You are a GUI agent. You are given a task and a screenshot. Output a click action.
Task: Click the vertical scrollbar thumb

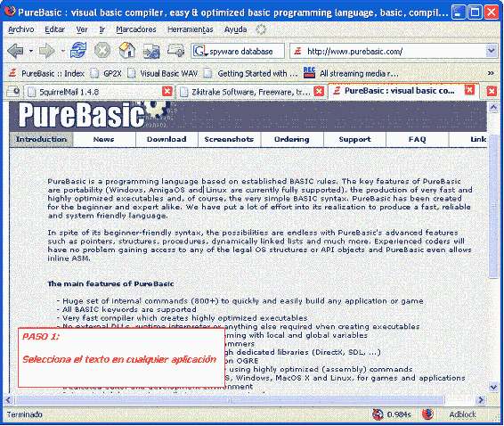pyautogui.click(x=493, y=206)
